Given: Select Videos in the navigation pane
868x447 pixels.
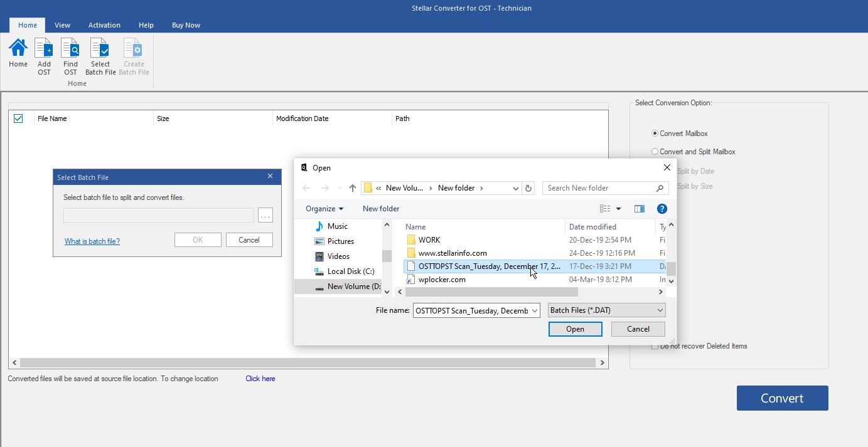Looking at the screenshot, I should point(338,256).
